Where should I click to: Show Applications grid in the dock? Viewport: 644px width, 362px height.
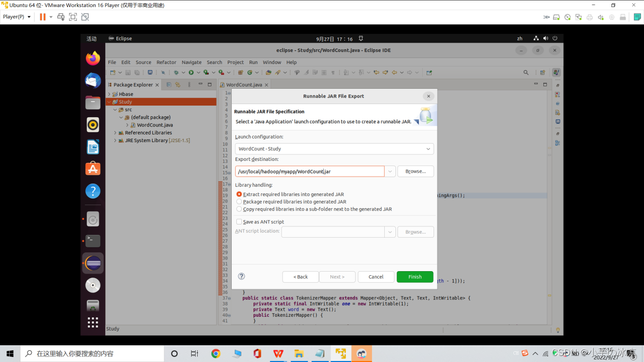(93, 322)
